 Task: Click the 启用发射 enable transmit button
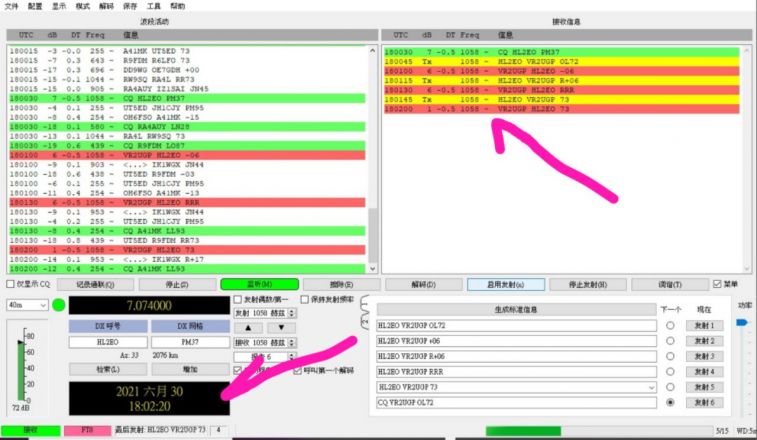[505, 284]
